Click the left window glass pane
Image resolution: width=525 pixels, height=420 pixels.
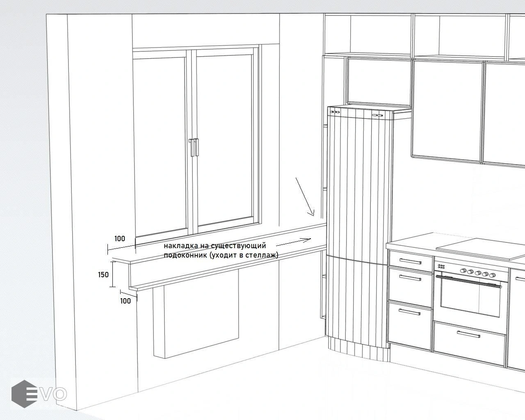pyautogui.click(x=161, y=146)
